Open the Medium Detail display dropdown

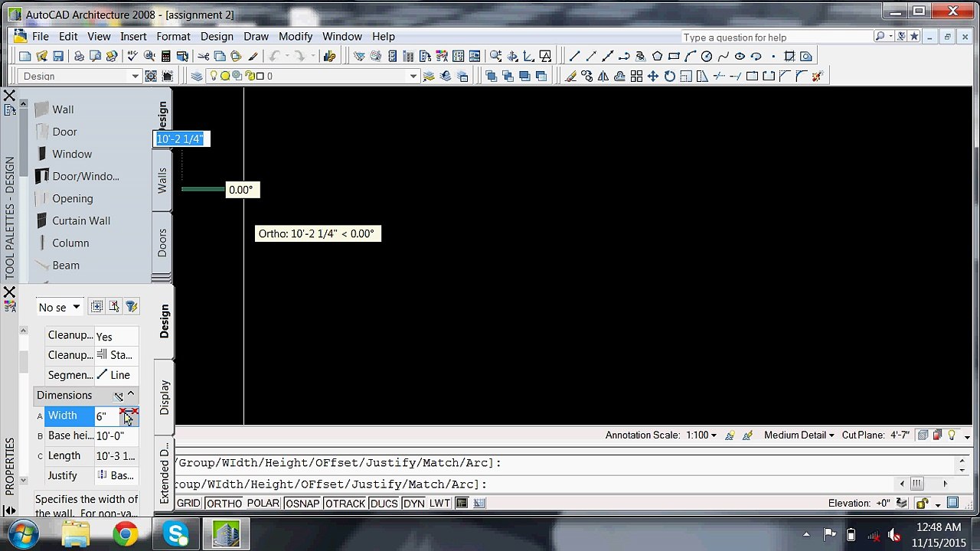coord(799,435)
